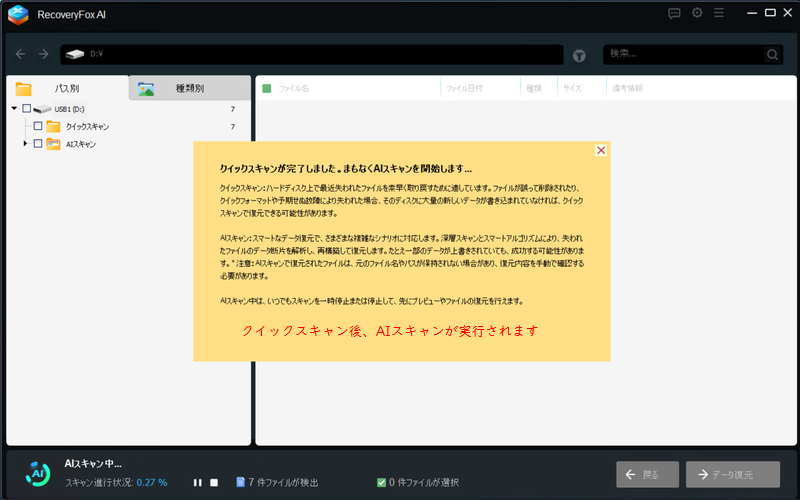
Task: Check the USB1 (D:) drive checkbox
Action: coord(26,108)
